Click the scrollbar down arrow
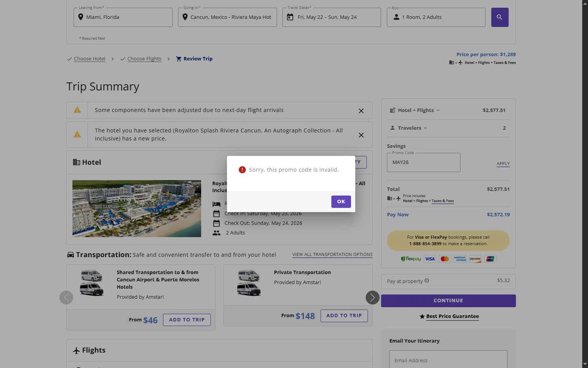 pyautogui.click(x=585, y=364)
